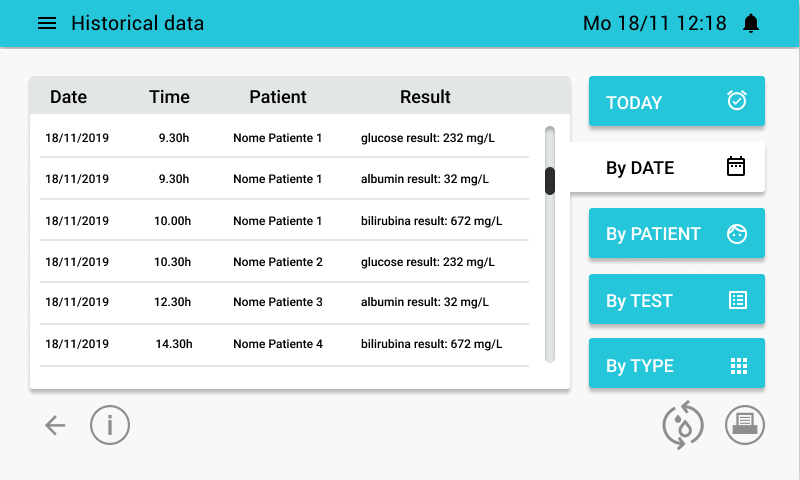This screenshot has height=480, width=800.
Task: Click the results list scrollbar thumb
Action: point(549,181)
